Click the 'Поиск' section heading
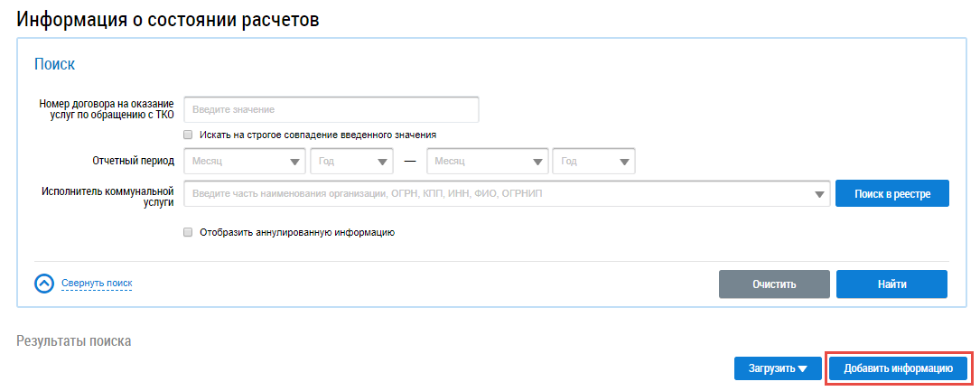Screen dimensions: 980x391 [x=54, y=64]
